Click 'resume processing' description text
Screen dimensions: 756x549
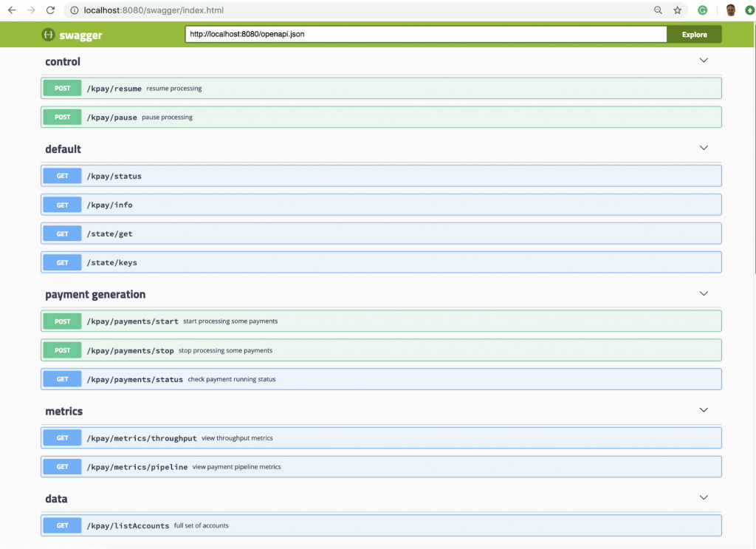[174, 88]
